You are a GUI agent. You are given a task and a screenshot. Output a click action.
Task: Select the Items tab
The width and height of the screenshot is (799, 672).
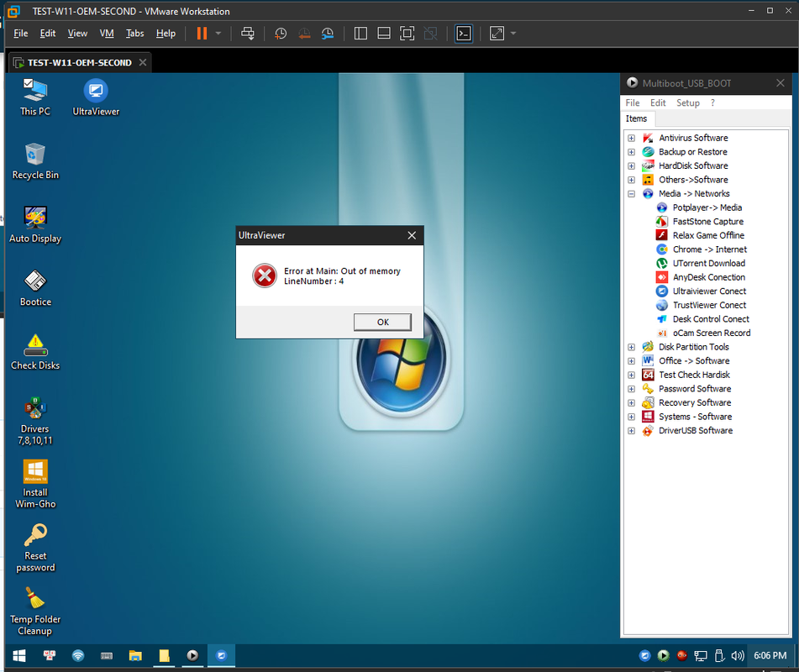(637, 118)
